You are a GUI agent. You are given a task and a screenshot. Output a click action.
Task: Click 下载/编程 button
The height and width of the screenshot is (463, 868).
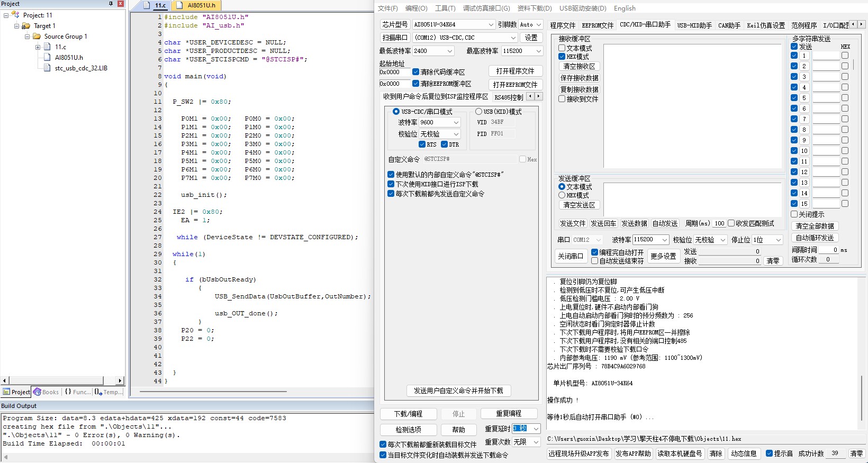click(408, 414)
